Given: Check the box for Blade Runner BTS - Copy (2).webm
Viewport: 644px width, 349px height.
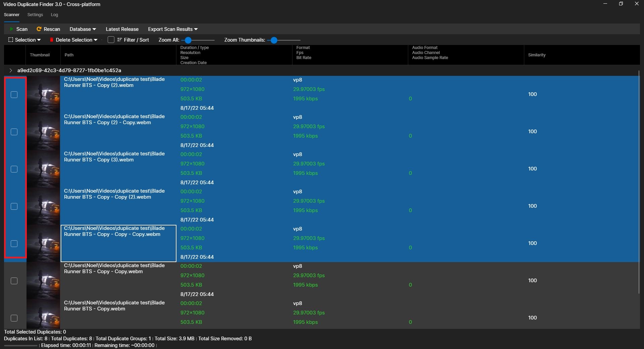Looking at the screenshot, I should pos(14,95).
